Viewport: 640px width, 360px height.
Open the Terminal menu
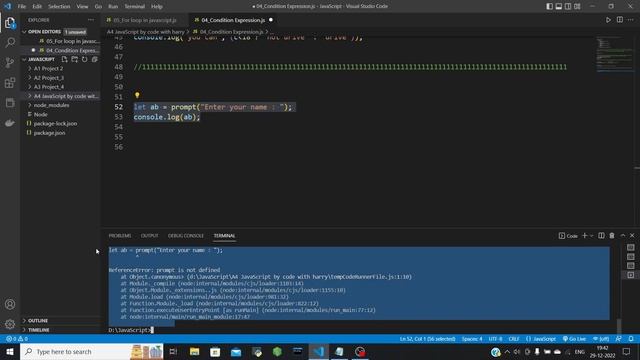point(134,7)
